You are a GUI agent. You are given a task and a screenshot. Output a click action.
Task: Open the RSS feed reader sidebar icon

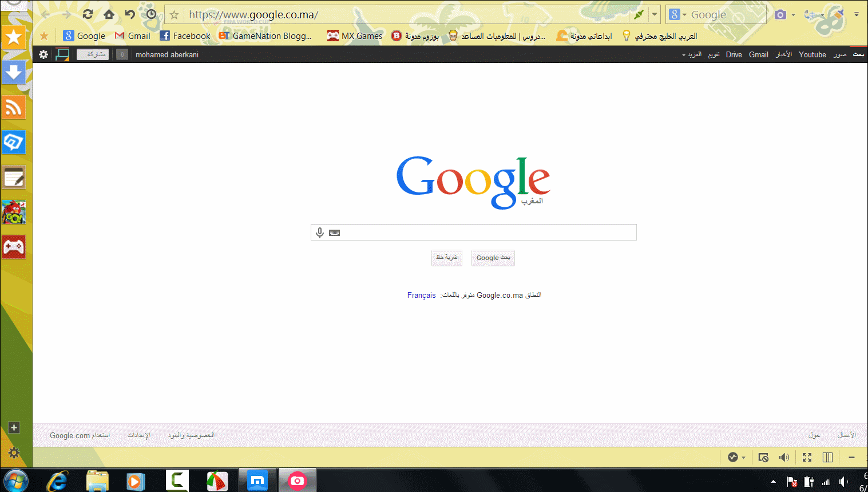pos(14,108)
